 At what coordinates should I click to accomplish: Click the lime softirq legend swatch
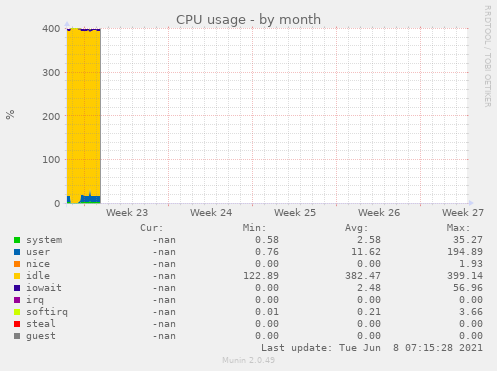[17, 312]
